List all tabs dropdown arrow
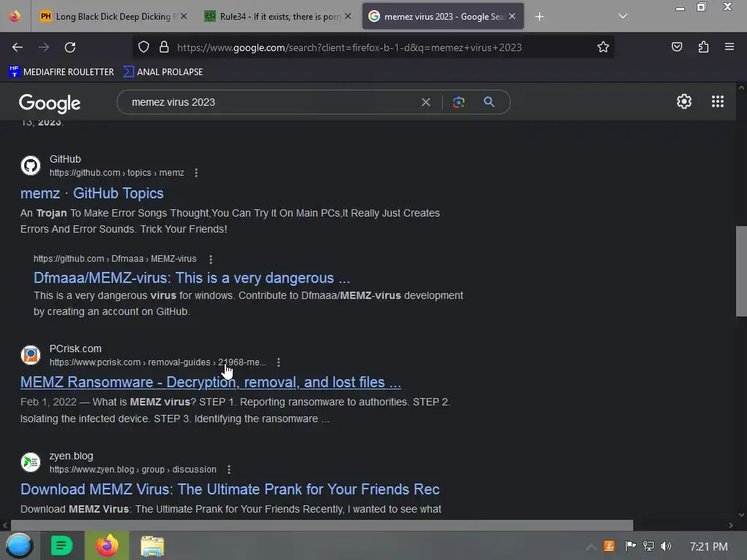This screenshot has height=560, width=747. tap(623, 16)
